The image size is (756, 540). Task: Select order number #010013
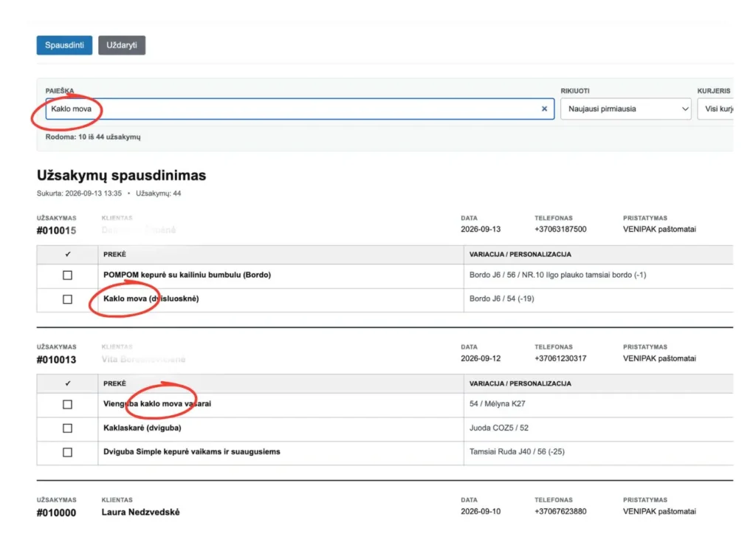click(x=56, y=360)
